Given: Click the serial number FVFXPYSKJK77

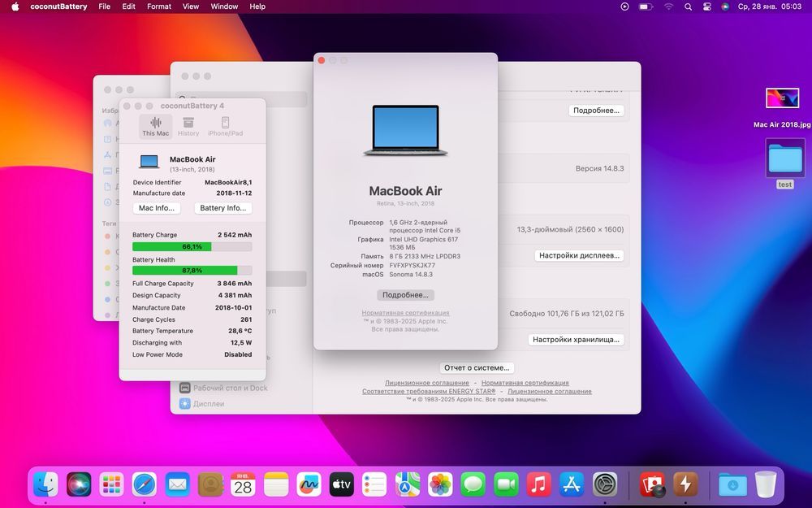Looking at the screenshot, I should point(412,266).
